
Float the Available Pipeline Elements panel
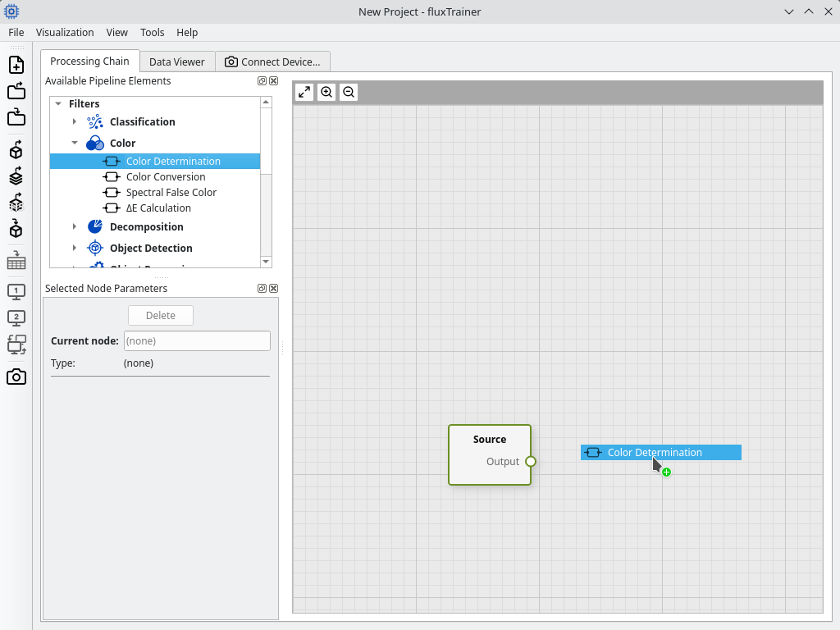262,81
